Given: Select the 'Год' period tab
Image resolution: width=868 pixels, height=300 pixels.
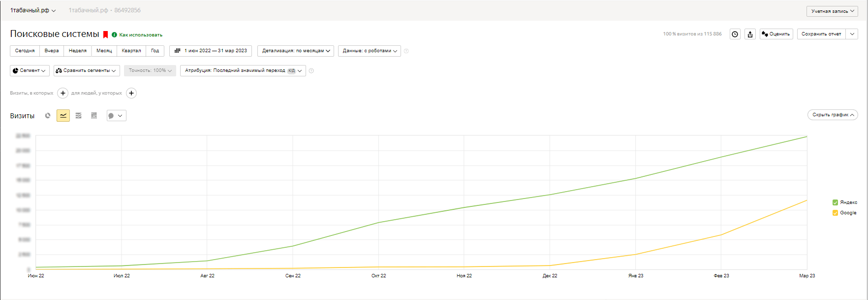Looking at the screenshot, I should pyautogui.click(x=155, y=51).
